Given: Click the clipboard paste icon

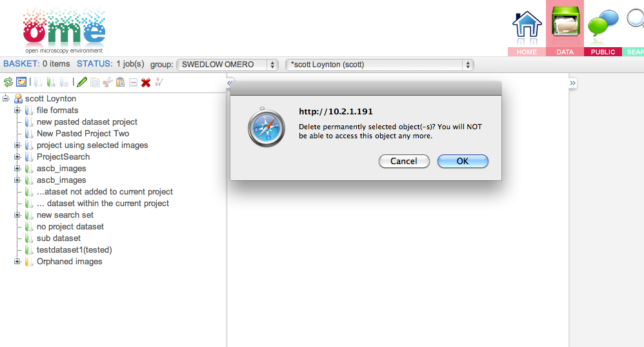Looking at the screenshot, I should coord(120,82).
